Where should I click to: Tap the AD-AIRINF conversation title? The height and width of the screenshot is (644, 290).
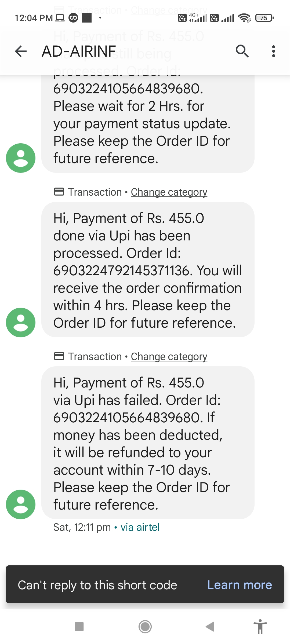point(79,51)
